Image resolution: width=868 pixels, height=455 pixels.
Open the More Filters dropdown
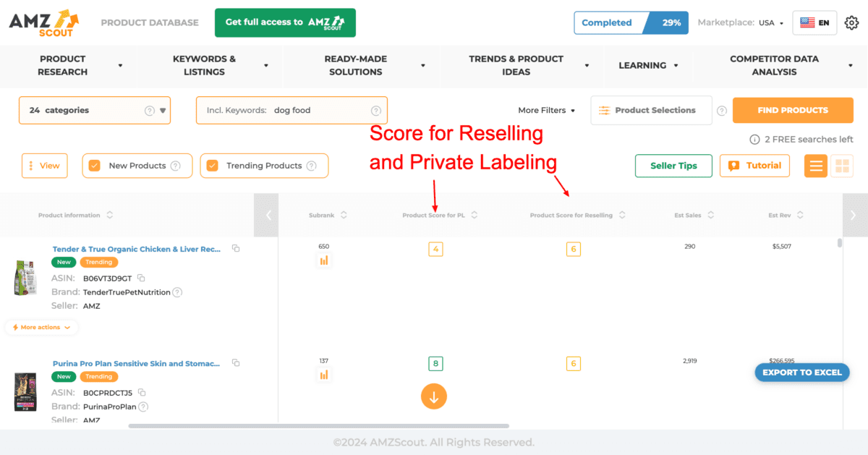[x=547, y=111]
